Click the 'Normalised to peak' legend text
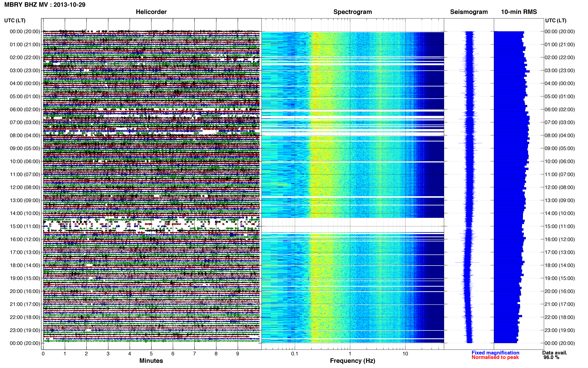Viewport: 588px width, 368px height. tap(495, 357)
